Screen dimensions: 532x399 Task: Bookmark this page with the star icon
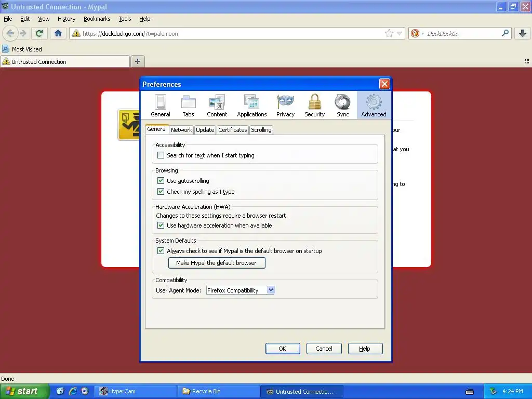coord(389,33)
